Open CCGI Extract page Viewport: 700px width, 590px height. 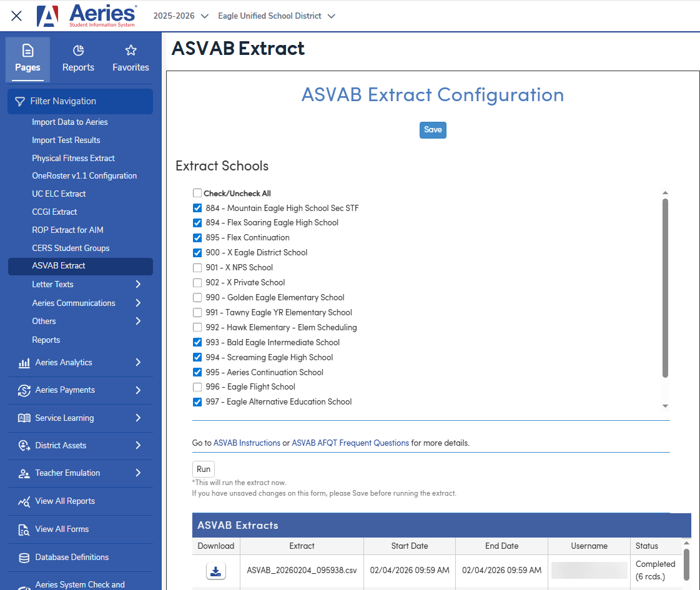(54, 212)
